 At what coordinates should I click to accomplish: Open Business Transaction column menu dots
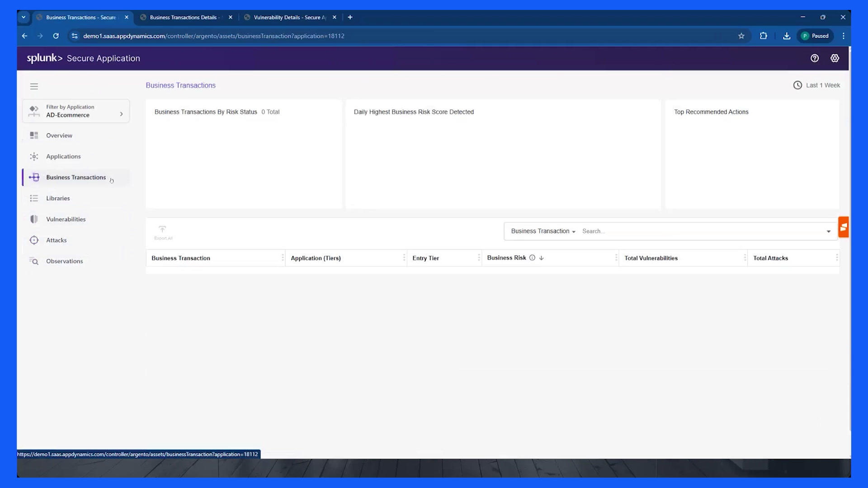click(x=283, y=258)
